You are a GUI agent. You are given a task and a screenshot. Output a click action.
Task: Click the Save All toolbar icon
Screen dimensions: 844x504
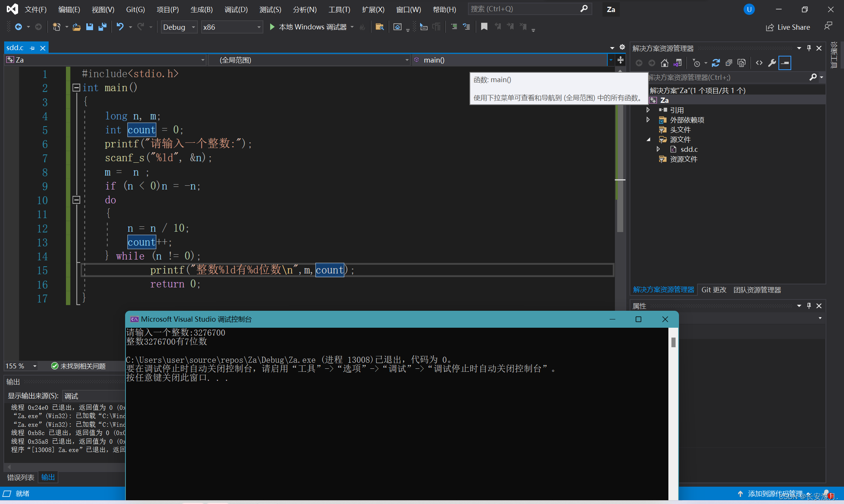102,27
